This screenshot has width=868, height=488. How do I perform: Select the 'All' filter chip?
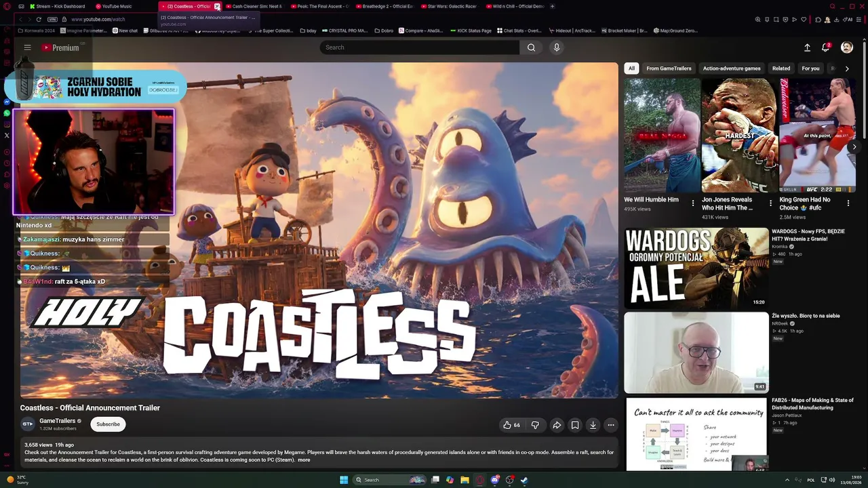[x=631, y=68]
